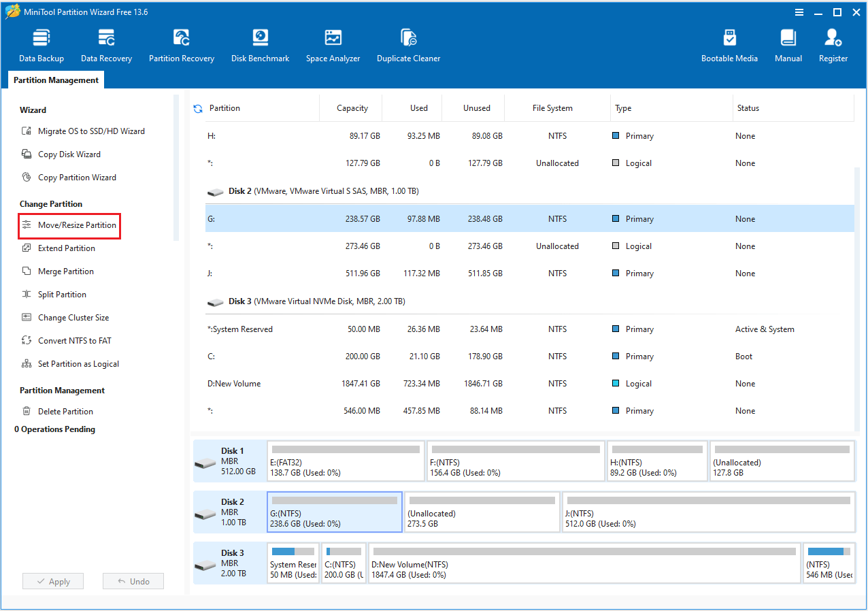Open the hamburger menu in the title bar
The image size is (868, 611).
(800, 12)
